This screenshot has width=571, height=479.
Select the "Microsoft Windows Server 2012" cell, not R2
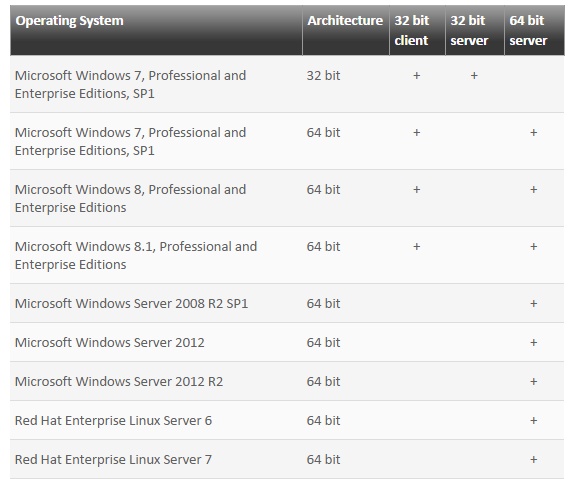(110, 342)
